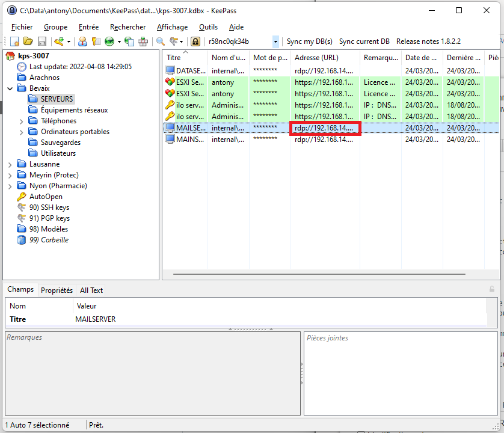Collapse the Bevaix group
Viewport: 504px width, 433px height.
[10, 88]
